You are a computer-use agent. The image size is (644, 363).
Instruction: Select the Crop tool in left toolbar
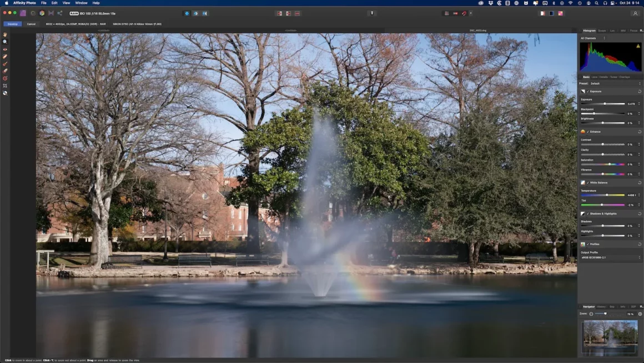point(5,86)
